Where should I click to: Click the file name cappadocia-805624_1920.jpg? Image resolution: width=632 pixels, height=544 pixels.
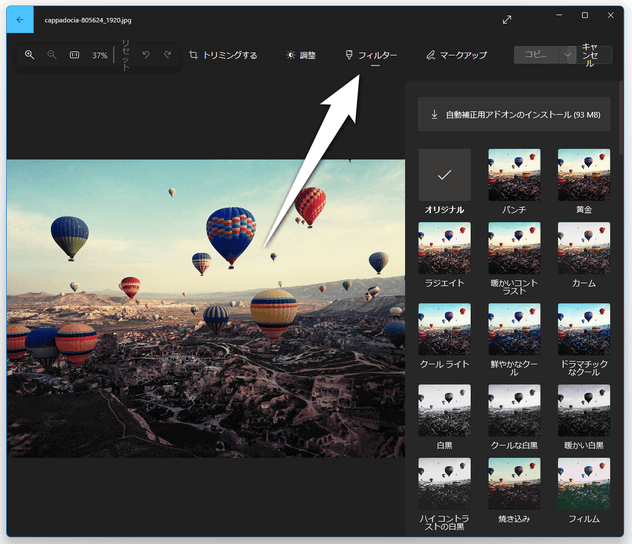pyautogui.click(x=88, y=20)
